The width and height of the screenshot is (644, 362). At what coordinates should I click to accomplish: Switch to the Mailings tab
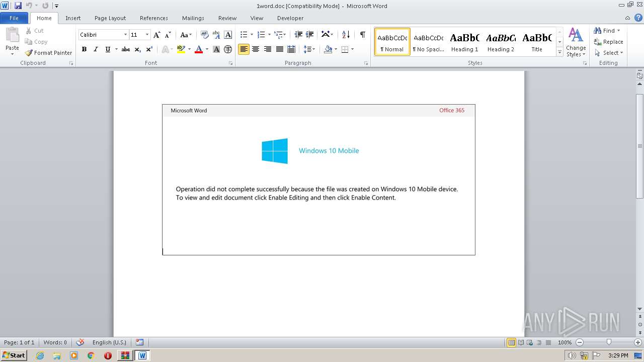coord(193,18)
